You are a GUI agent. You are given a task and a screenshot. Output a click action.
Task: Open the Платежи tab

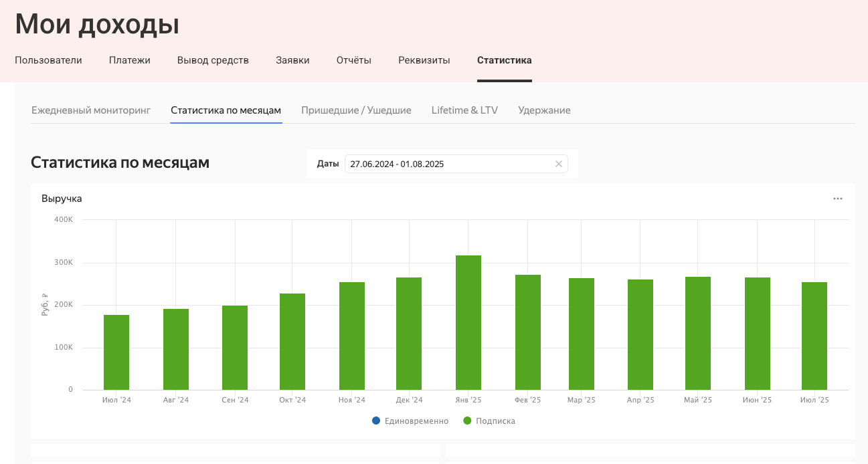click(x=130, y=60)
